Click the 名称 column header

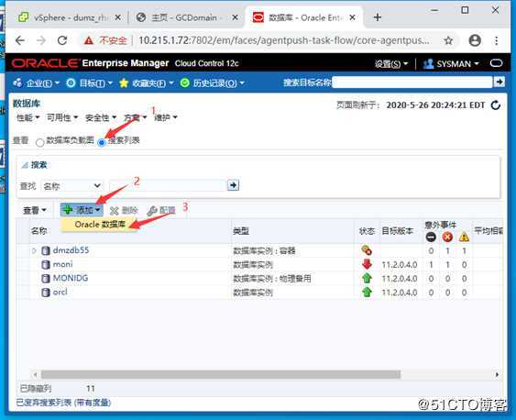(x=39, y=231)
